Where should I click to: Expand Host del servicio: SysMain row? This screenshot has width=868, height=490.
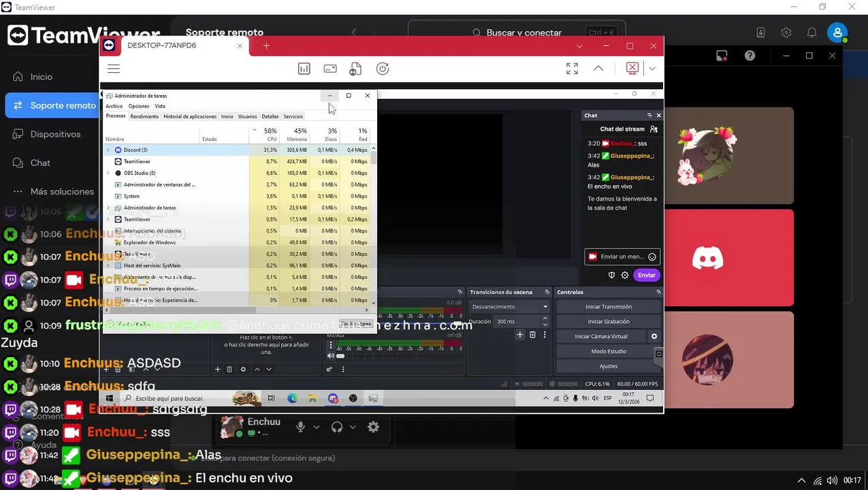point(108,265)
